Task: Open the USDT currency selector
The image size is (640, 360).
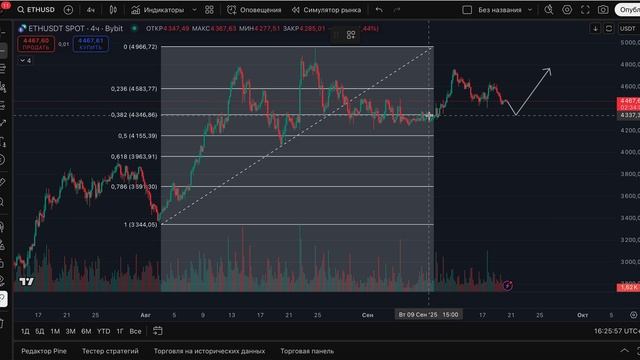Action: (x=627, y=29)
